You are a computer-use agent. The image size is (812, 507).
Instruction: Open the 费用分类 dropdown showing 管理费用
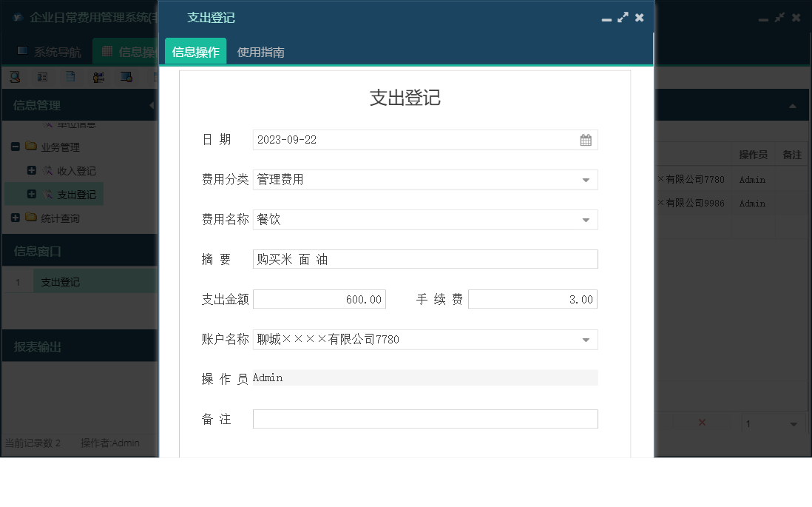586,179
